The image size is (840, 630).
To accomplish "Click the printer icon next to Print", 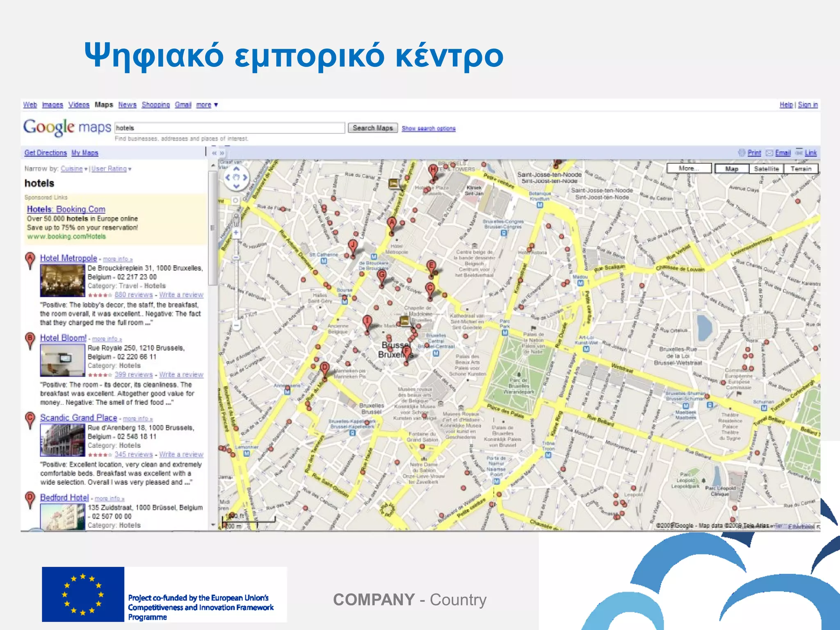I will (742, 153).
